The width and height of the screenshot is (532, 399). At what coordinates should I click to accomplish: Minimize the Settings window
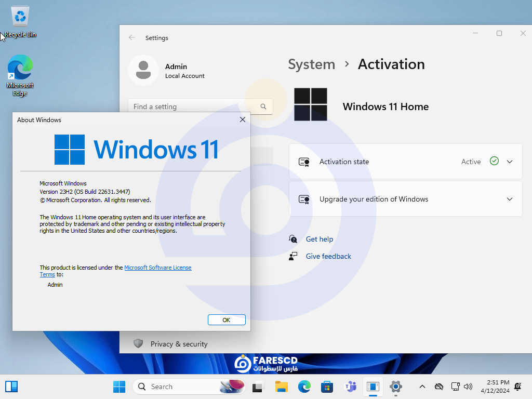click(x=475, y=33)
